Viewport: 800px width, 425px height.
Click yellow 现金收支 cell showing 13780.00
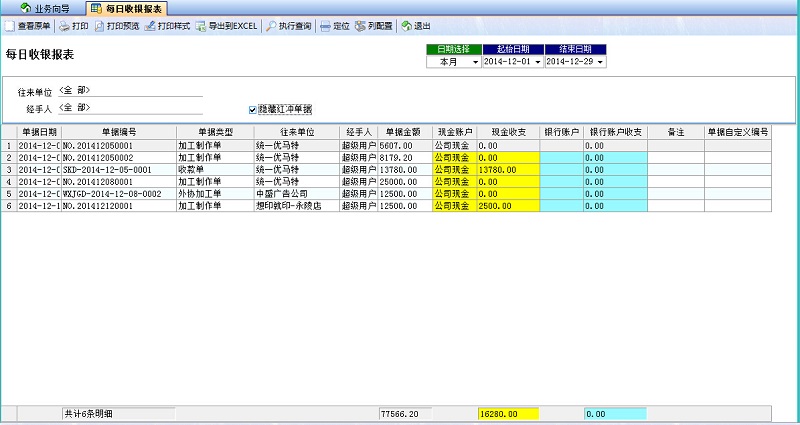(x=508, y=170)
